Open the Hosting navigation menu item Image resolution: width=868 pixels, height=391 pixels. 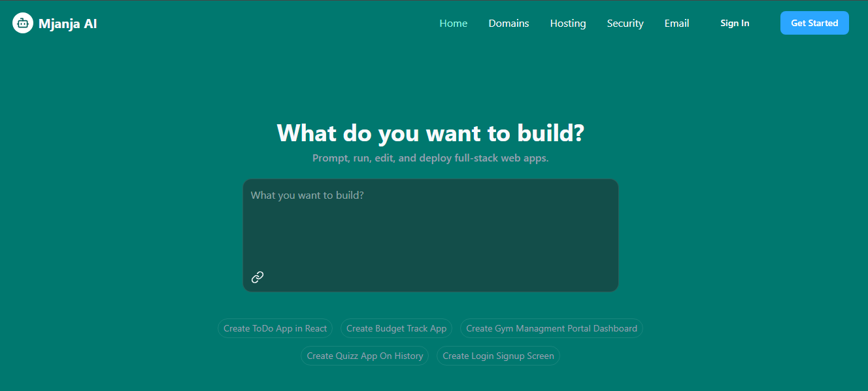(x=567, y=23)
